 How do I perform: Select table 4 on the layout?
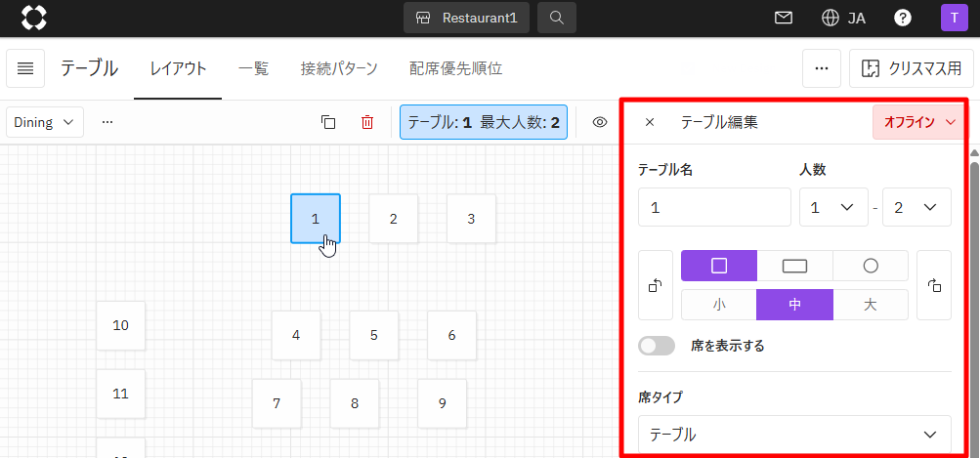click(x=296, y=335)
